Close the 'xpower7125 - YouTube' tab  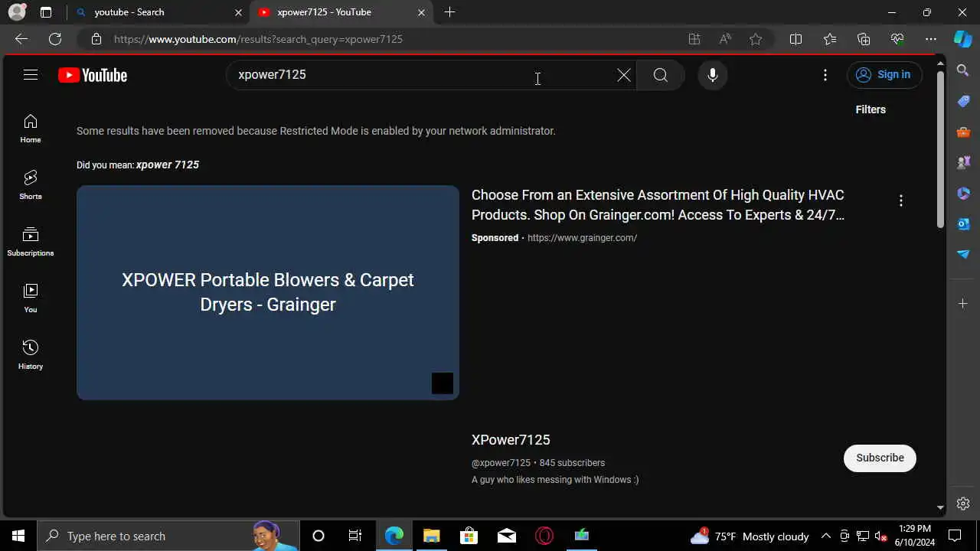(x=421, y=12)
